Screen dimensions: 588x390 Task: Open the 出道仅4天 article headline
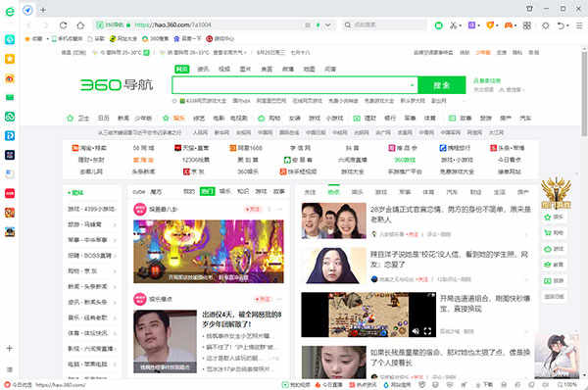click(x=242, y=319)
